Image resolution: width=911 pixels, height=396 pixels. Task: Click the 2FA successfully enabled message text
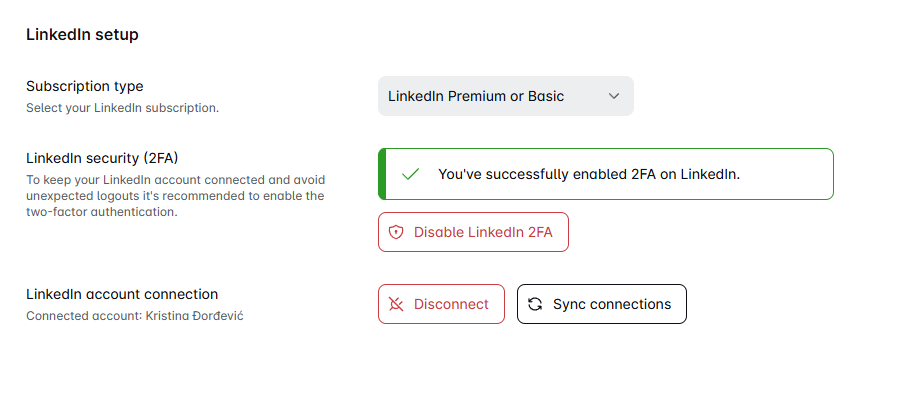tap(589, 174)
